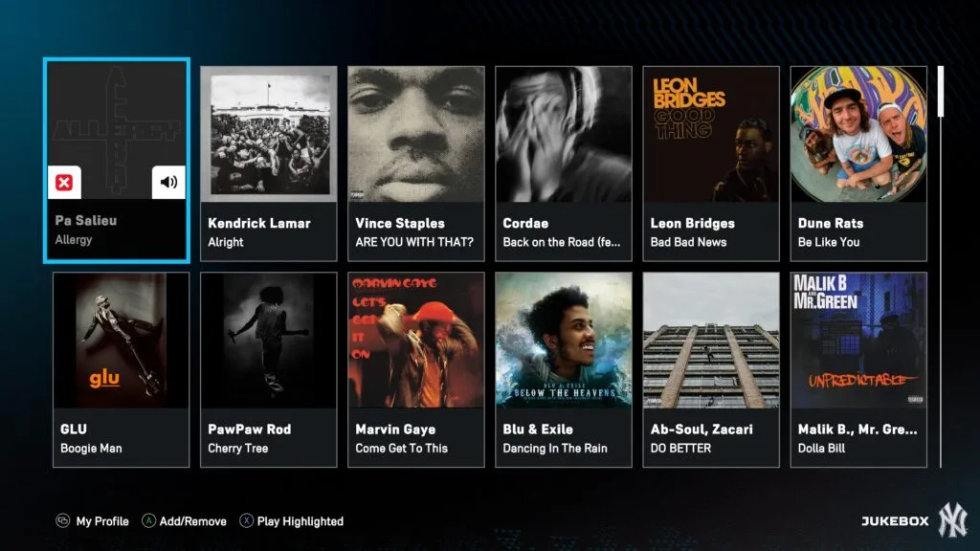Select Marvin Gaye's Let's Get It On cover

tap(416, 341)
